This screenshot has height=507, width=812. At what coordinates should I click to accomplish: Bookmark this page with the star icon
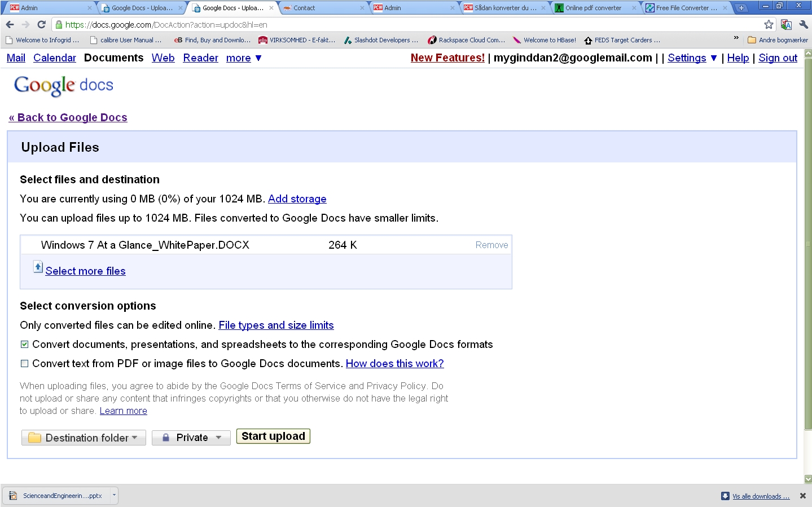tap(769, 25)
